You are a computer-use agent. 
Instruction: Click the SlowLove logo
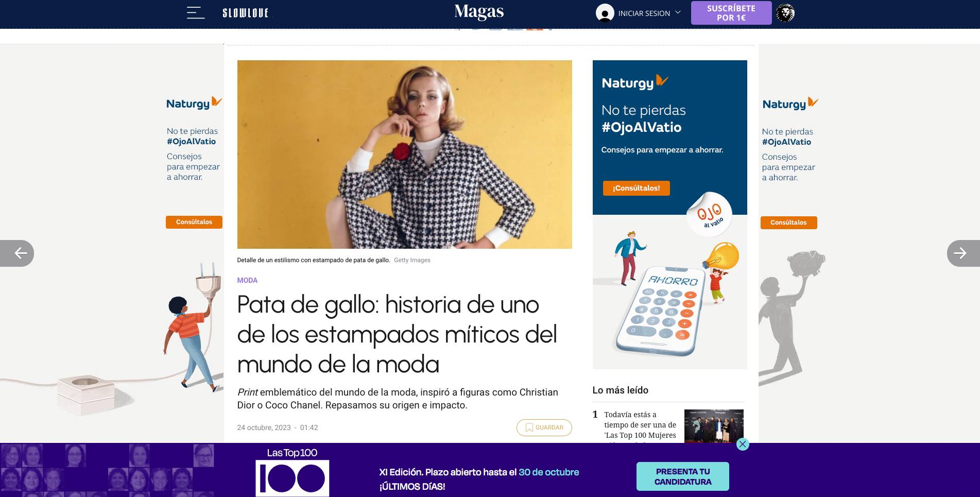pyautogui.click(x=246, y=13)
